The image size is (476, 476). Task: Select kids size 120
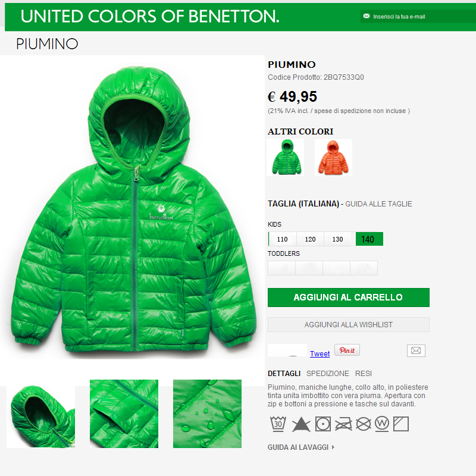tap(310, 239)
